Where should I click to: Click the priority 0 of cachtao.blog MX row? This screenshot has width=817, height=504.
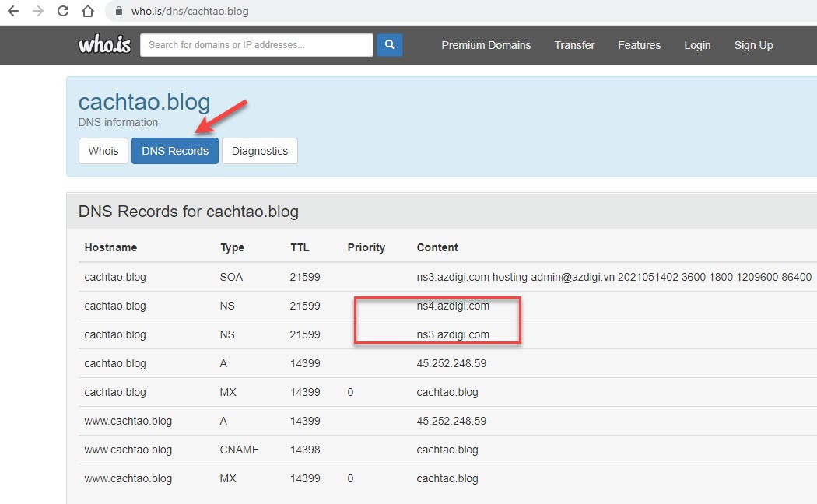coord(350,392)
